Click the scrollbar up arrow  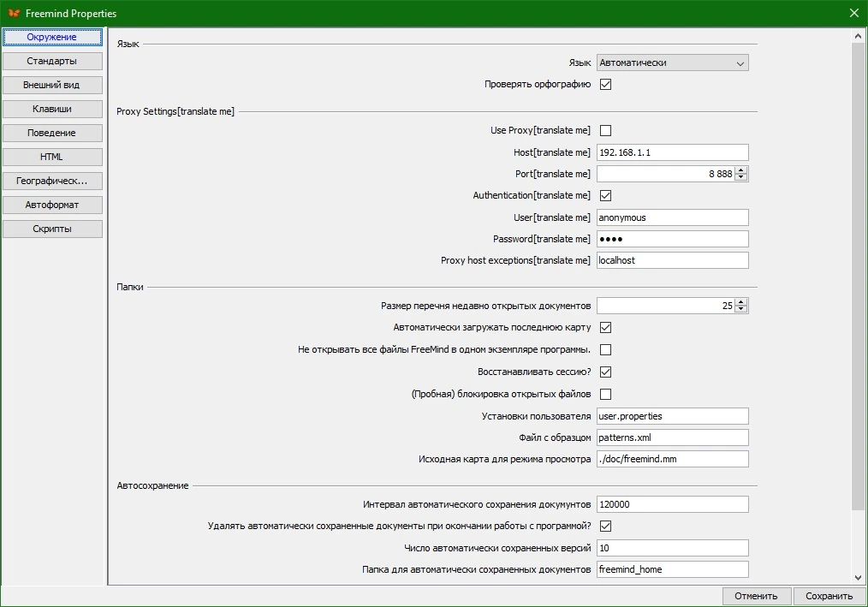(x=858, y=36)
